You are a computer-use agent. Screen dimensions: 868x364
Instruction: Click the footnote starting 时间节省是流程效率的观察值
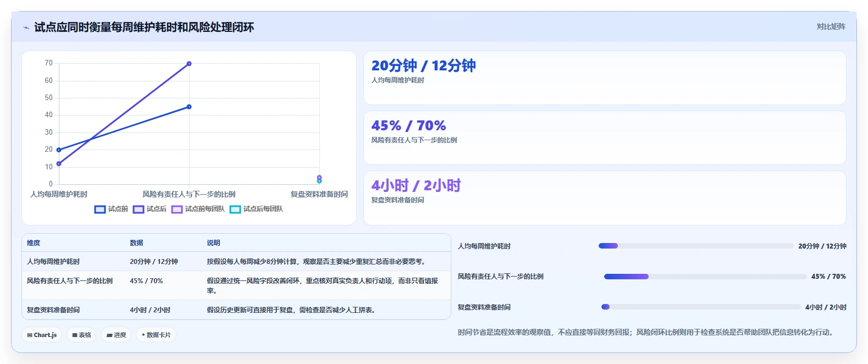coord(646,332)
